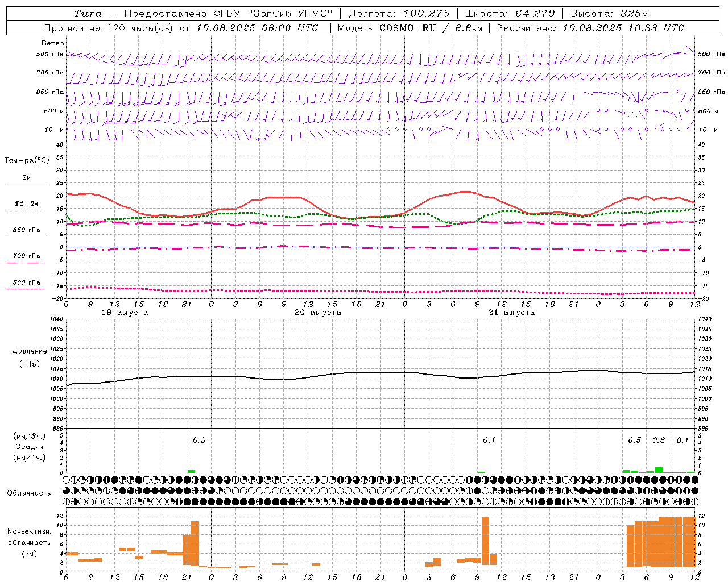The height and width of the screenshot is (582, 728).
Task: Click the tallest green precipitation bar below "0.8"
Action: pos(659,470)
